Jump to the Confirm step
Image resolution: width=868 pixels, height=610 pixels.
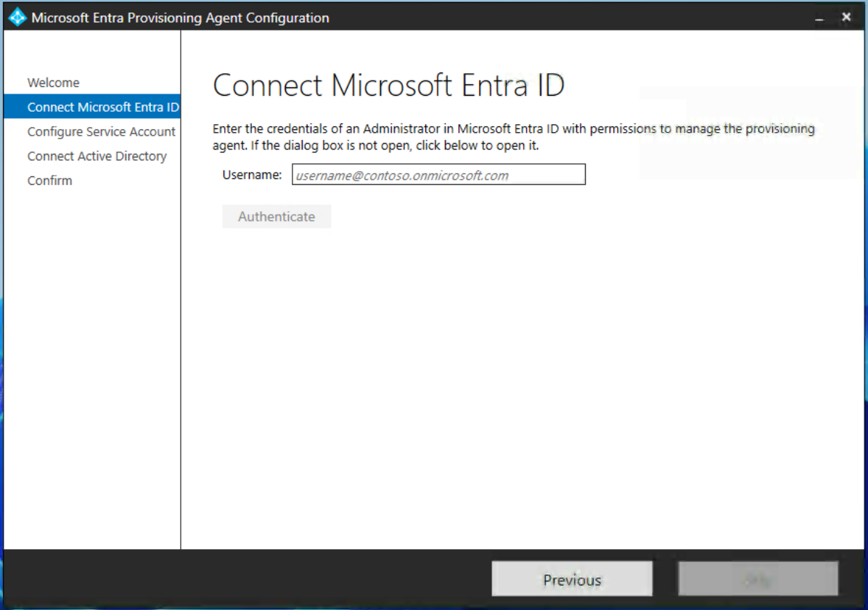pos(49,181)
